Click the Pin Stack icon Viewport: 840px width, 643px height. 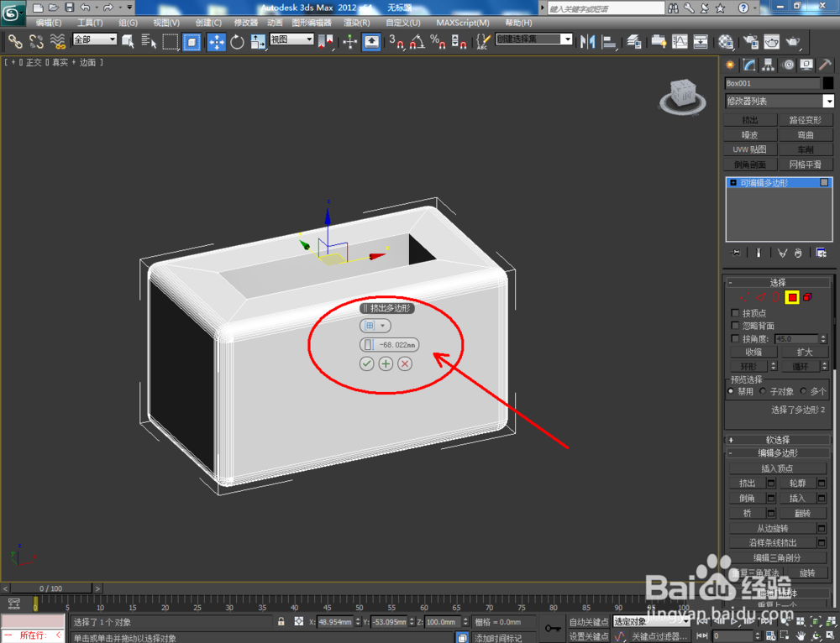click(x=736, y=253)
